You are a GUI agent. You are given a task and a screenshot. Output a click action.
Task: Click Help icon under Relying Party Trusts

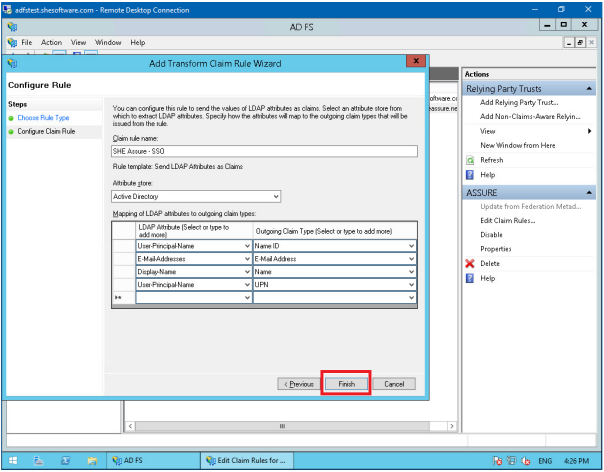pyautogui.click(x=470, y=174)
